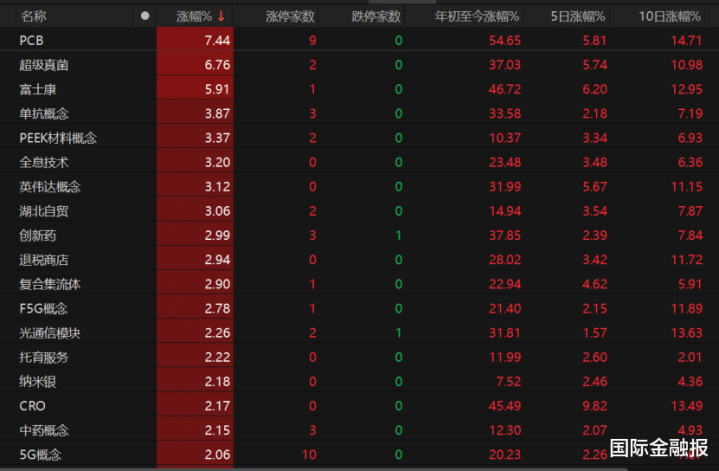
Task: Click 托育服务's 10-day gain 2.01
Action: click(x=690, y=357)
